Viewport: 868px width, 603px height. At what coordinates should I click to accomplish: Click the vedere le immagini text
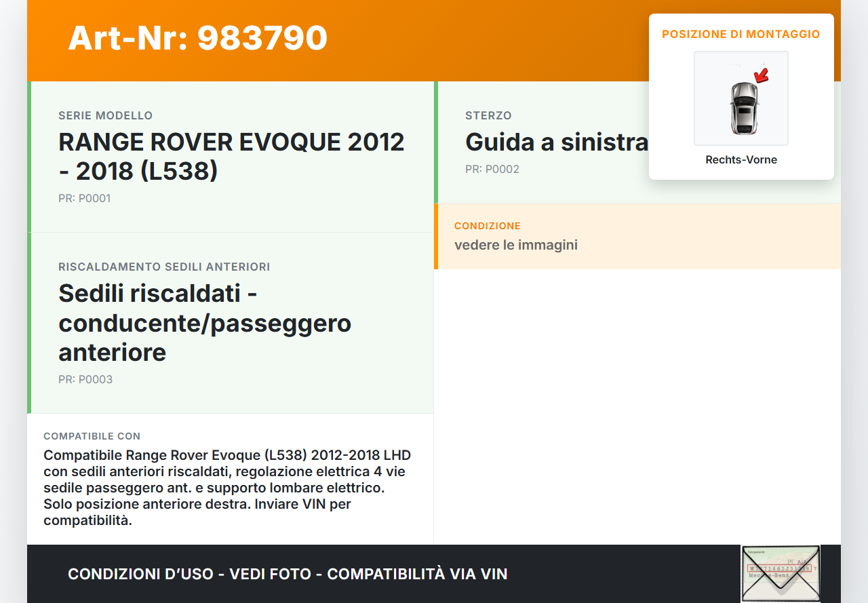point(516,245)
